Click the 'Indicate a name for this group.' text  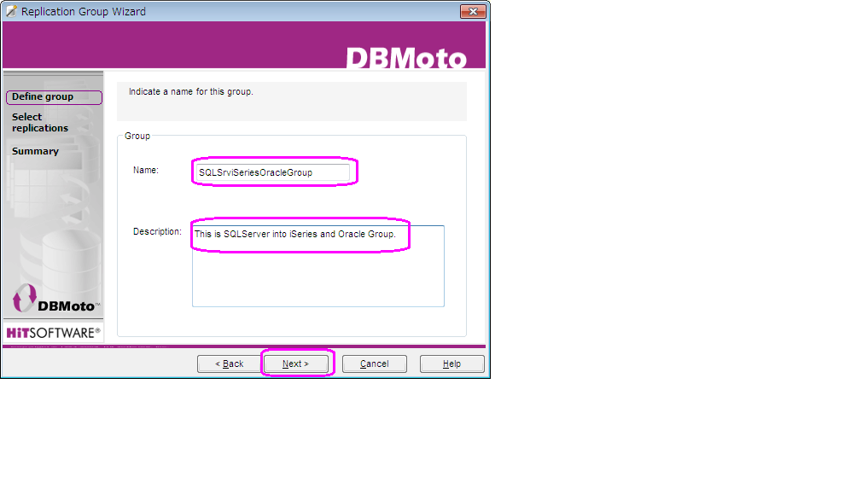coord(191,92)
